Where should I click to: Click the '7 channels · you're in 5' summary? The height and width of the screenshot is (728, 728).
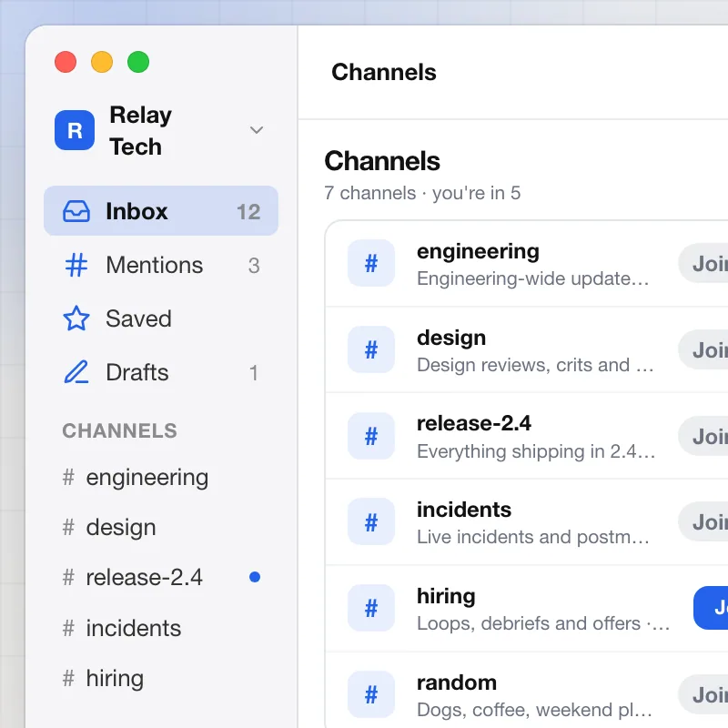point(422,193)
